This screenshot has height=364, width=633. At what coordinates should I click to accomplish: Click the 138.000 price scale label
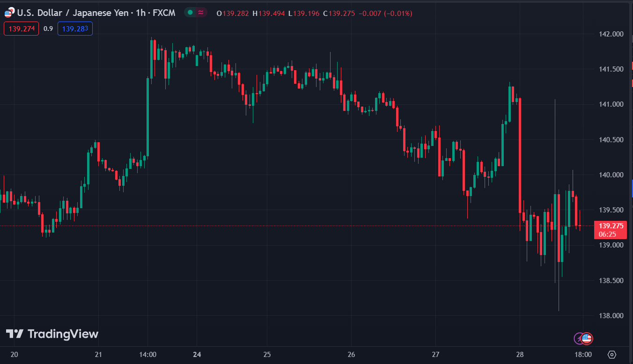pos(611,316)
